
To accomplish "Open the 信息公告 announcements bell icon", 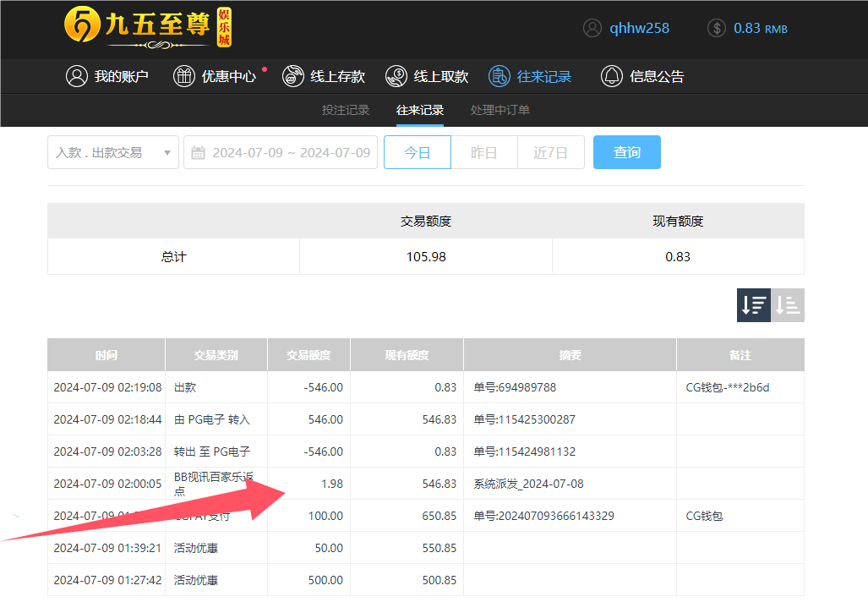I will (611, 75).
